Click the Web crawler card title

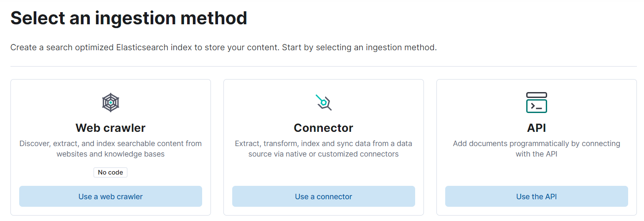111,128
